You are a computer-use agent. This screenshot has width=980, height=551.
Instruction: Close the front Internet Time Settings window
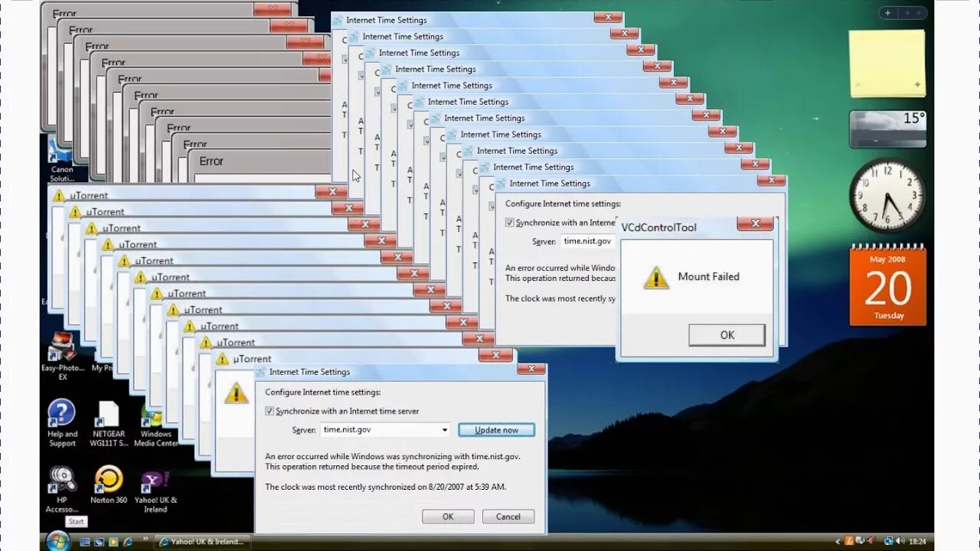click(x=531, y=369)
